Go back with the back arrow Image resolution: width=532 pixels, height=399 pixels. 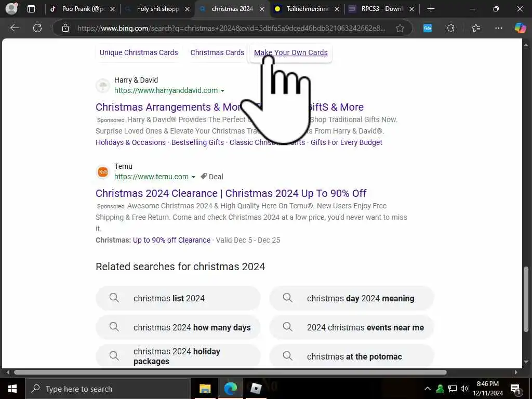pyautogui.click(x=14, y=28)
